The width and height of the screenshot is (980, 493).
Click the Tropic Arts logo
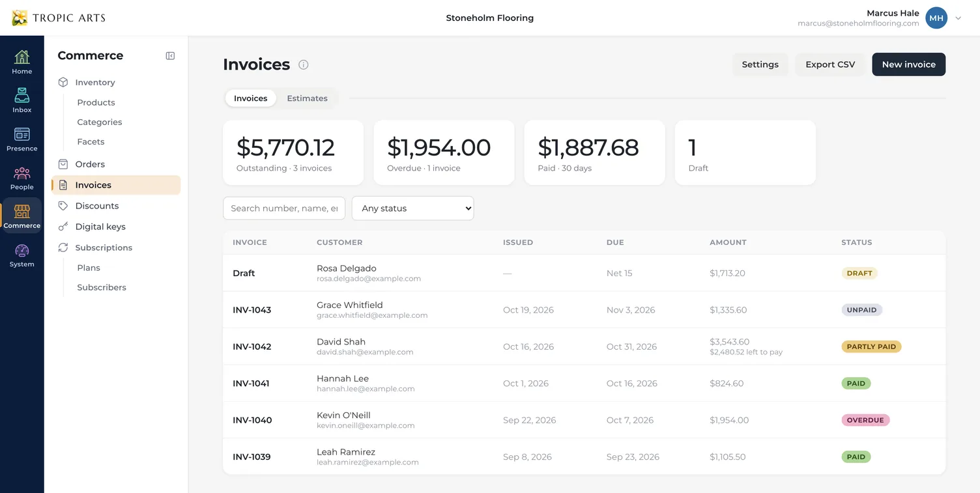point(59,18)
